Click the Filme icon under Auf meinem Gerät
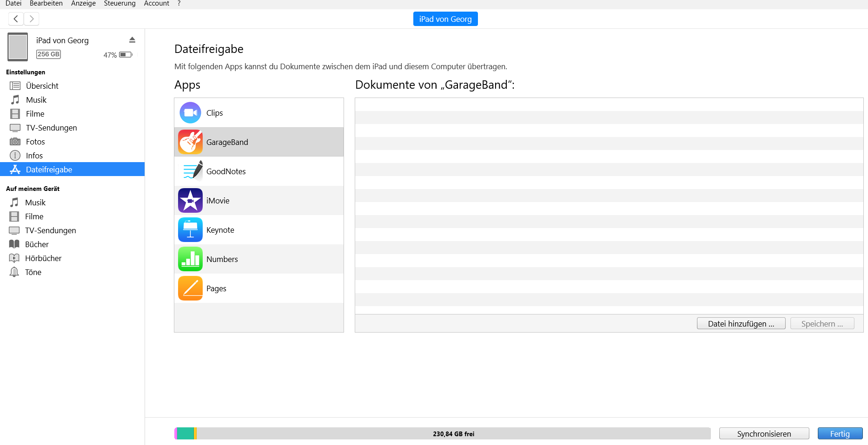Viewport: 868px width, 445px height. pos(14,216)
